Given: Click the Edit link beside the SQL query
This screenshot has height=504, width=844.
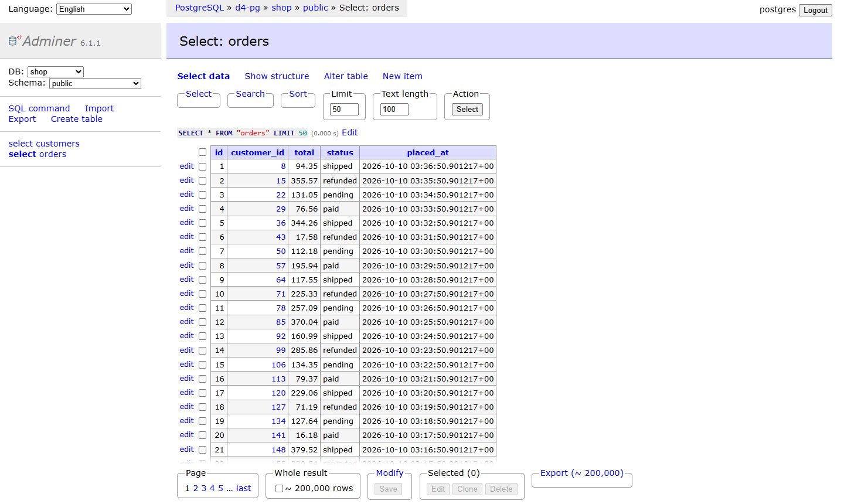Looking at the screenshot, I should pos(349,132).
